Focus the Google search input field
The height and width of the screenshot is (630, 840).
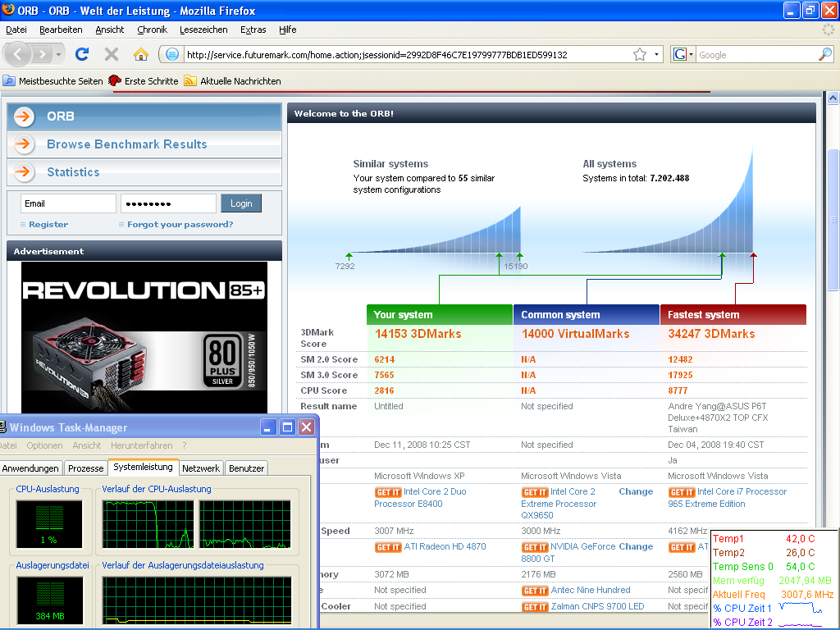click(x=756, y=55)
